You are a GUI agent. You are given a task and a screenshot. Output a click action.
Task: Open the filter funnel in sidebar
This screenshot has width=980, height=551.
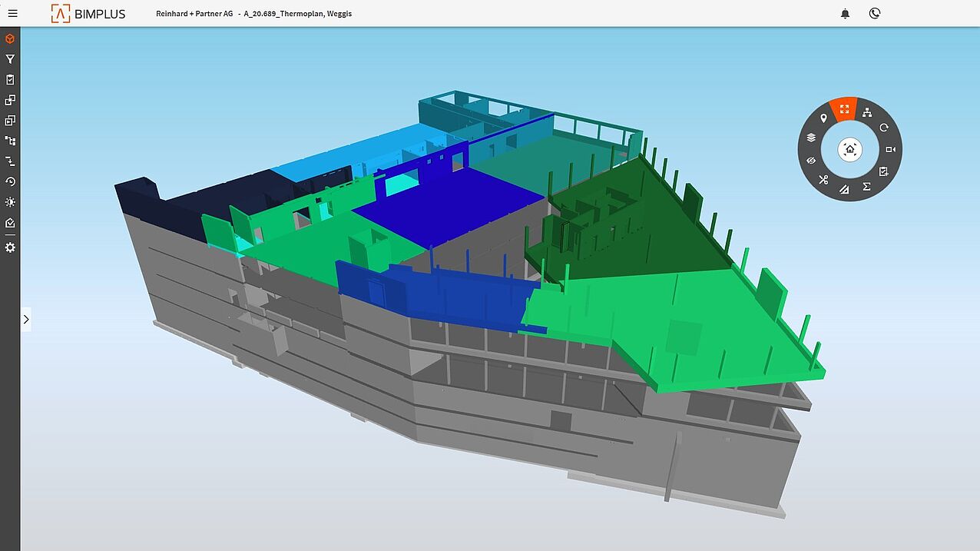[10, 59]
